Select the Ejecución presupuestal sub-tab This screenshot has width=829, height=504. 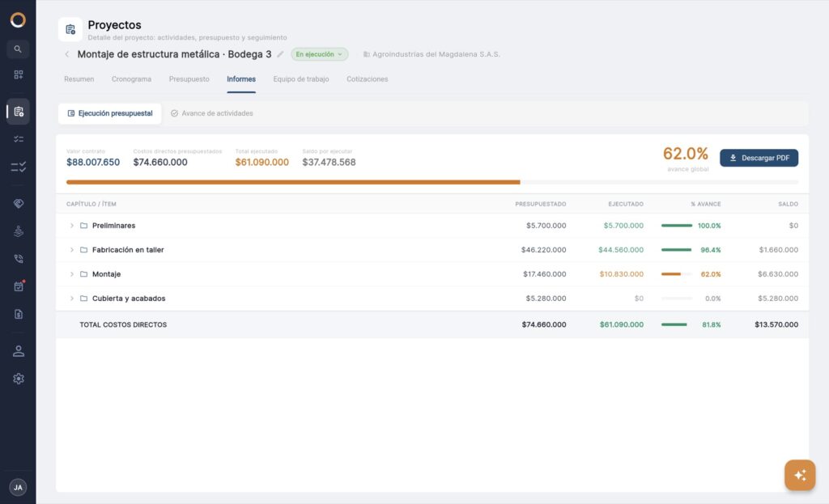[x=110, y=113]
